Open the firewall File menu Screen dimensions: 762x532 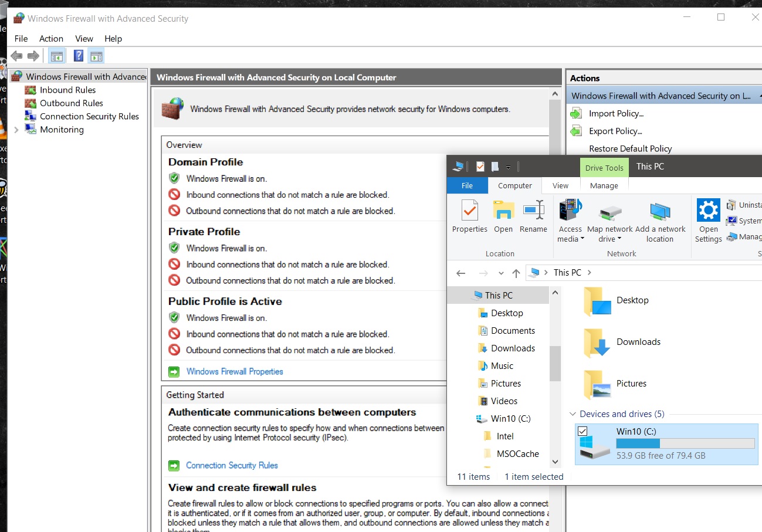(x=21, y=39)
